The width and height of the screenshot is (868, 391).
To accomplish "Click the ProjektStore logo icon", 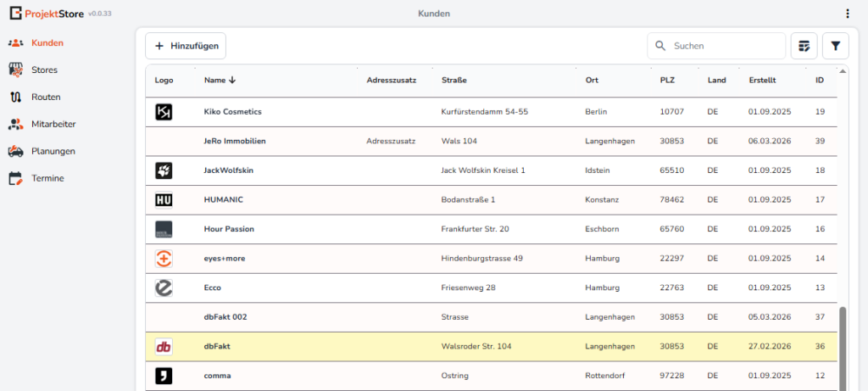I will 15,14.
